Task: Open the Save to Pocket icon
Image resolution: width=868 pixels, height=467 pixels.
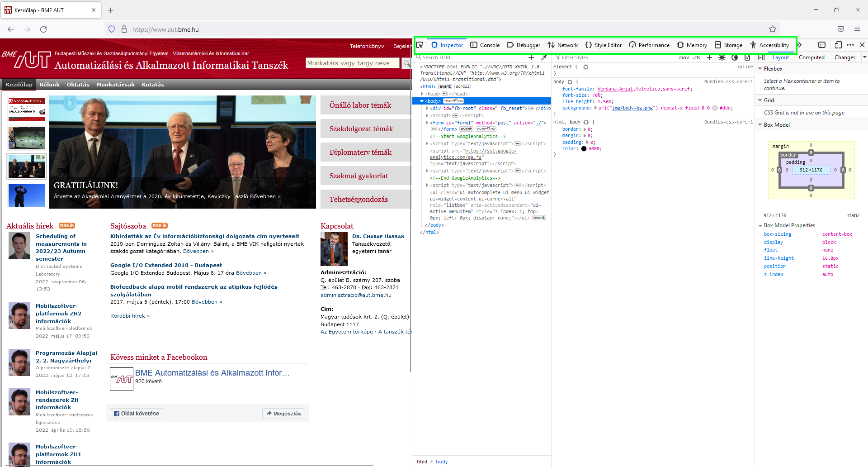Action: click(x=841, y=29)
